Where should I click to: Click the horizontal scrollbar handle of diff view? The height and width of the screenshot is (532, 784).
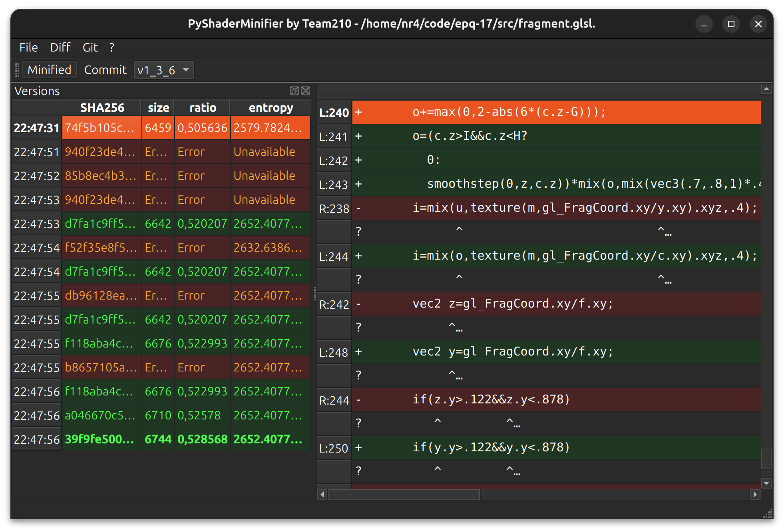tap(404, 494)
